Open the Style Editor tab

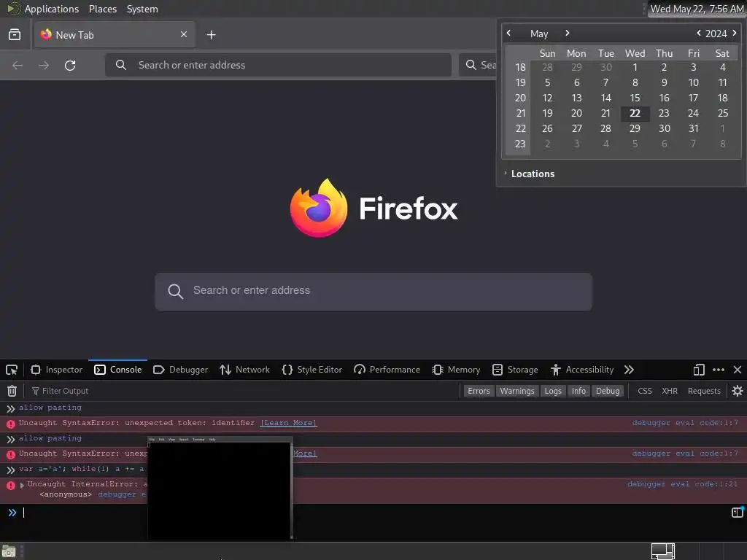click(312, 370)
